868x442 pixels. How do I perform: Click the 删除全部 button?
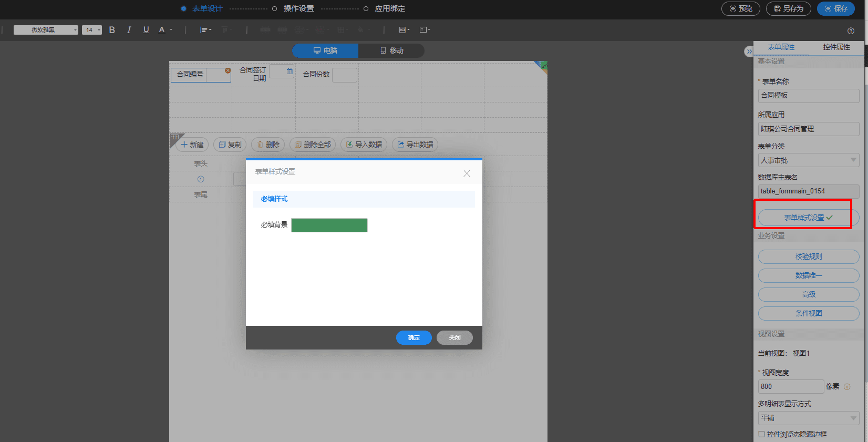coord(313,145)
